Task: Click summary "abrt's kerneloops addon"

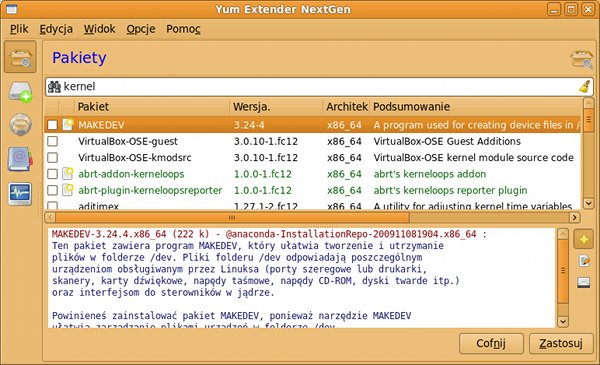Action: (430, 174)
